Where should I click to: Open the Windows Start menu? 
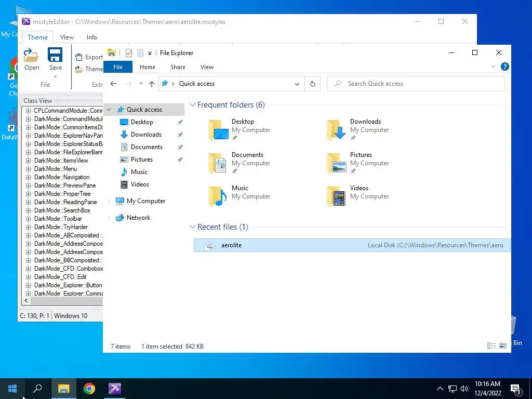coord(12,389)
